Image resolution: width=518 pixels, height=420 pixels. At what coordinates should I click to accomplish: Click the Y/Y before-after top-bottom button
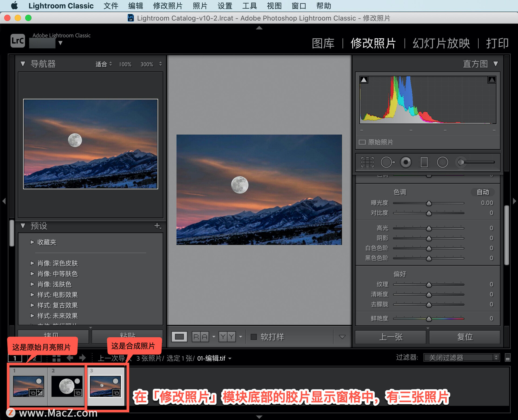tap(227, 337)
